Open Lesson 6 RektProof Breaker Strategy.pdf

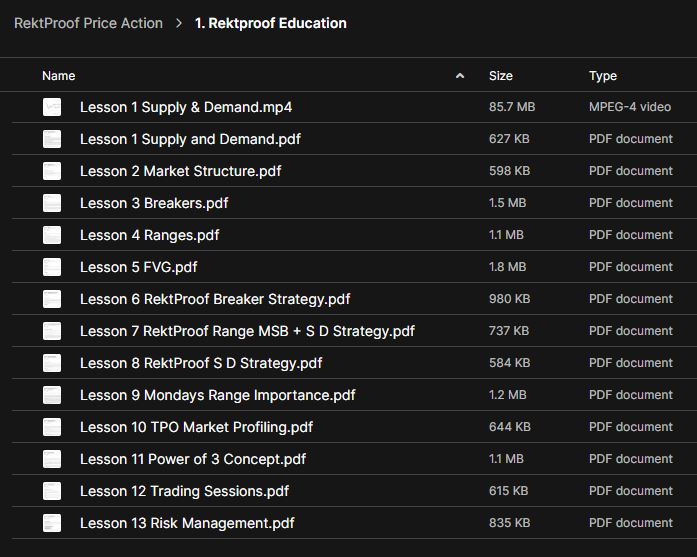[x=215, y=299]
